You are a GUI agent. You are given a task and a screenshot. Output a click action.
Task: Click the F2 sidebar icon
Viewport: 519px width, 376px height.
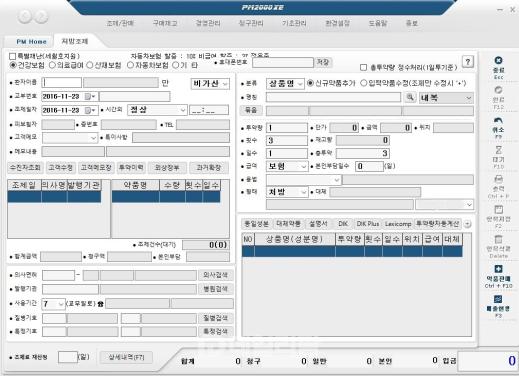pos(498,209)
